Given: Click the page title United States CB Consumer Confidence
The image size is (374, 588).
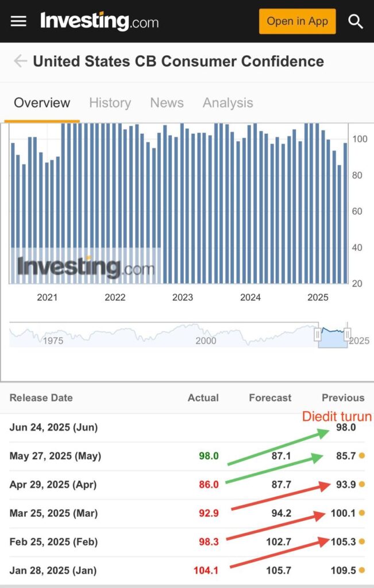Looking at the screenshot, I should [x=179, y=61].
